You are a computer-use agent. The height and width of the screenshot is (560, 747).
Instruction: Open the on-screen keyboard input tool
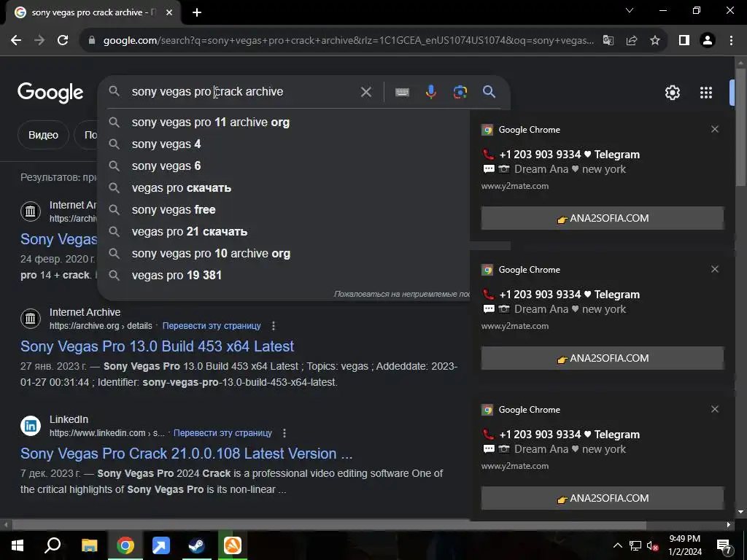point(402,92)
